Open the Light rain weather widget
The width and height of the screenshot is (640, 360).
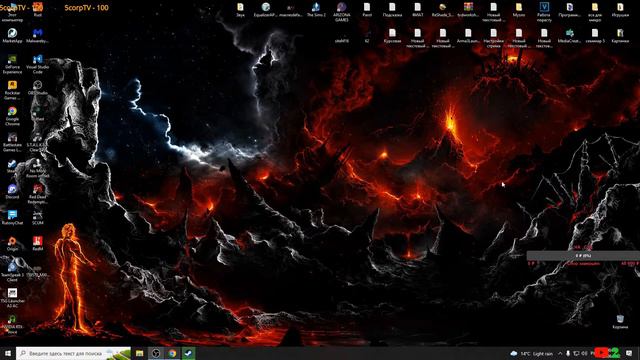pyautogui.click(x=531, y=353)
